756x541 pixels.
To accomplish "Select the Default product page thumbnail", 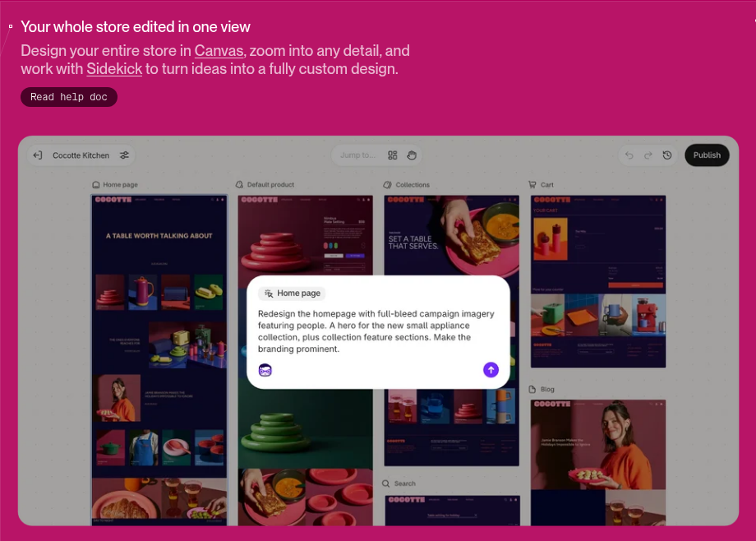I will coord(305,359).
